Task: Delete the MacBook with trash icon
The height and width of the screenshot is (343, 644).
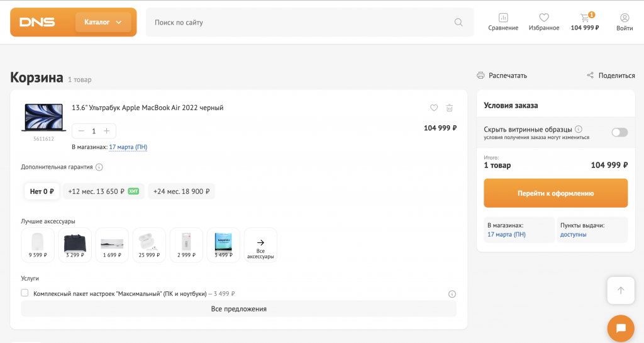Action: [x=450, y=108]
